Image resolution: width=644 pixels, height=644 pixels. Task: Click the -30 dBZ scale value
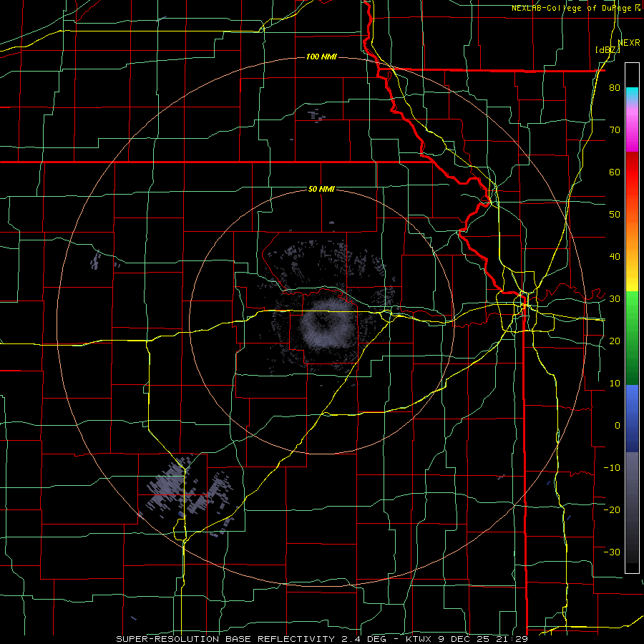click(612, 552)
